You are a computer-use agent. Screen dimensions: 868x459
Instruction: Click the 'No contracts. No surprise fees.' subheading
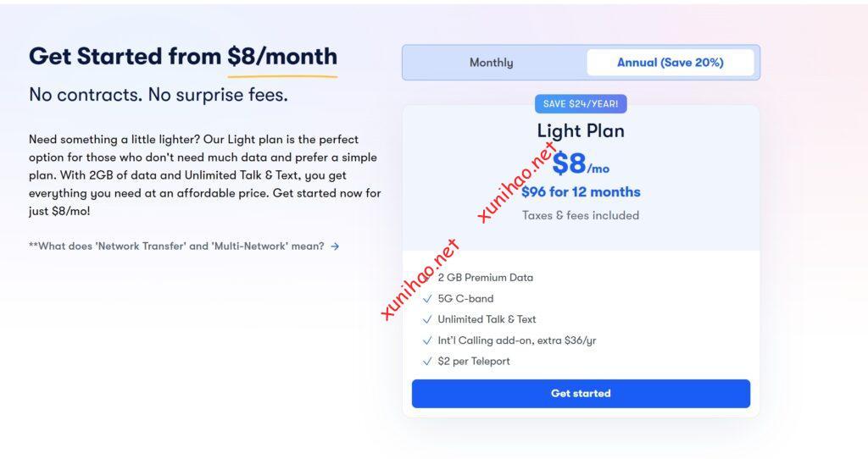159,95
